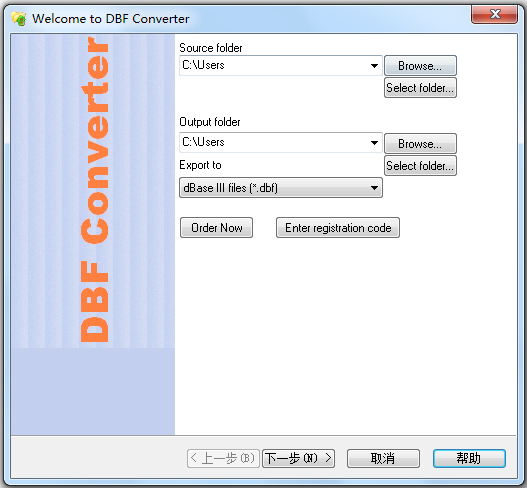Click Enter registration code button
The image size is (527, 488).
338,228
